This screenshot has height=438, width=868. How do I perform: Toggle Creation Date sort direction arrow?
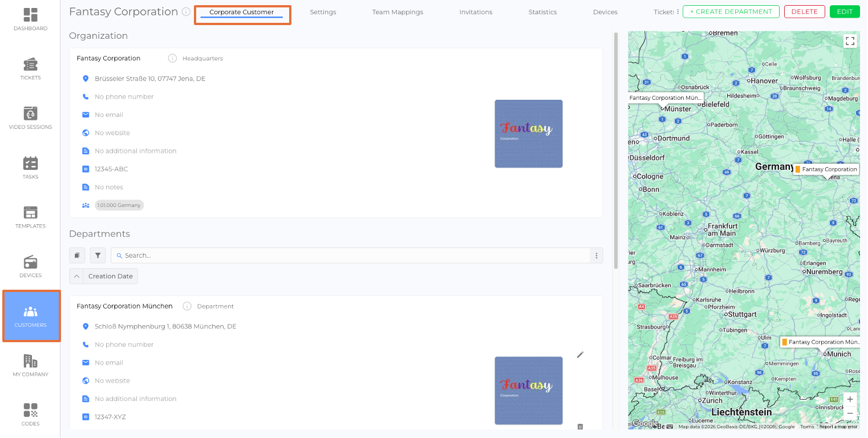pyautogui.click(x=76, y=276)
